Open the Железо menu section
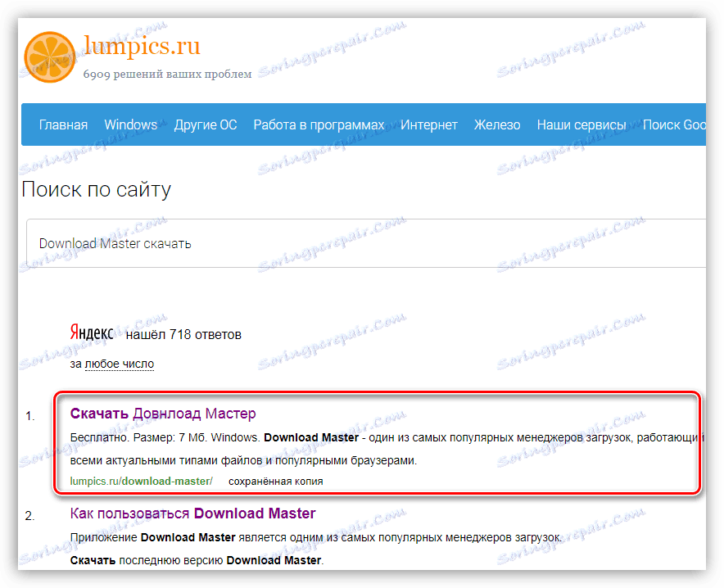 tap(497, 124)
